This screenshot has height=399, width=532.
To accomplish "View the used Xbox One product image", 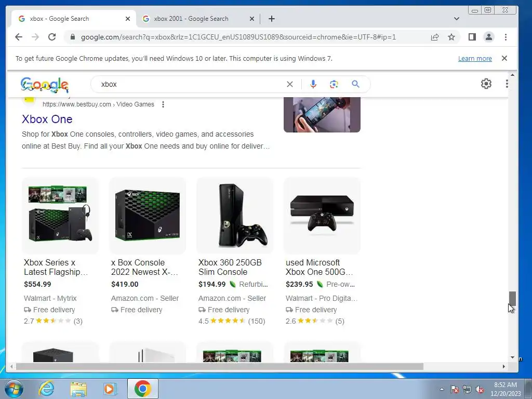I will (x=322, y=215).
